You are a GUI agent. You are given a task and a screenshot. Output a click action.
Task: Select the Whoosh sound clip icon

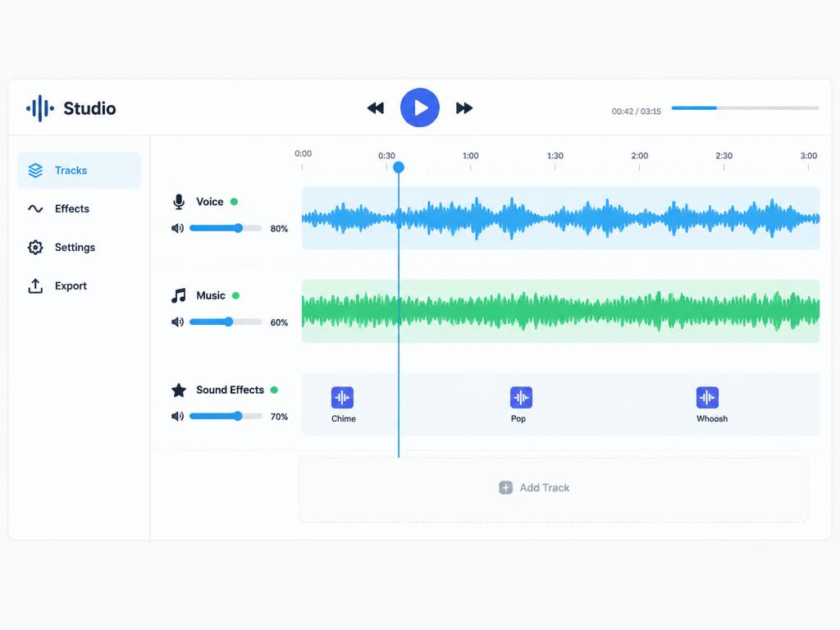coord(707,398)
